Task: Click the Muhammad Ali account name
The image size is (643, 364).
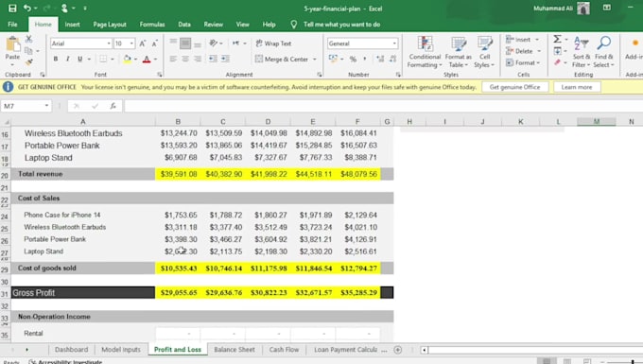Action: pos(553,9)
